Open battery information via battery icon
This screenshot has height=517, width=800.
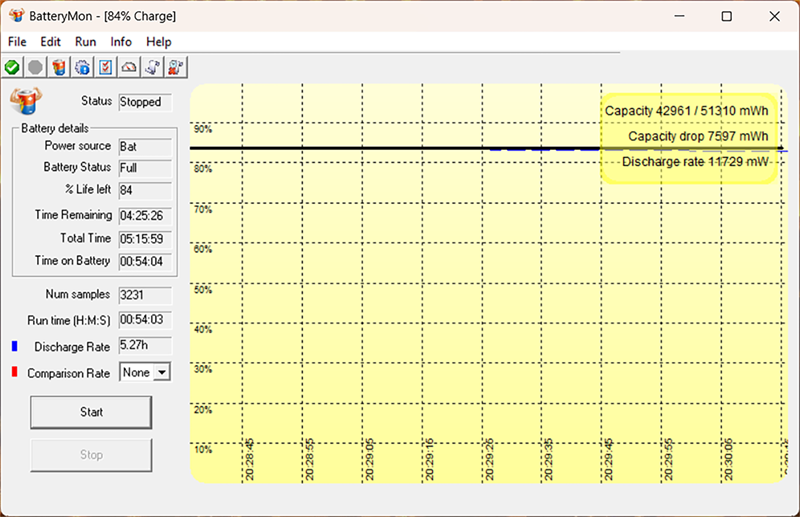(x=59, y=67)
